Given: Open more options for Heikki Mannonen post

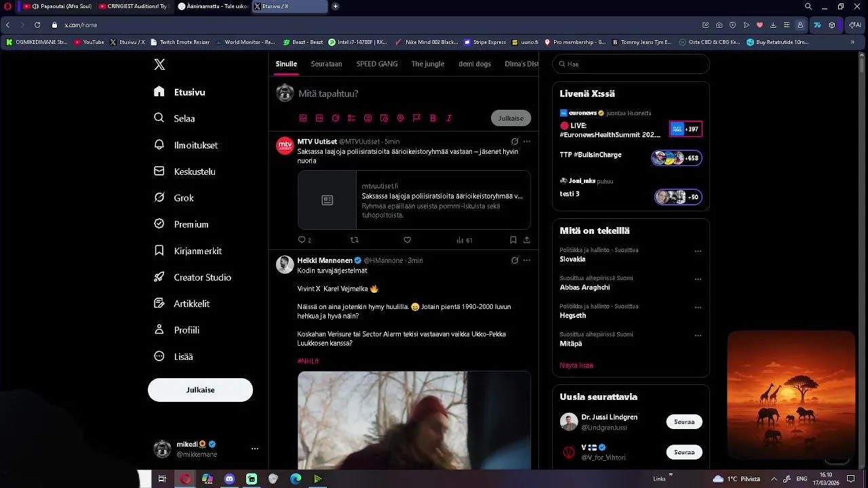Looking at the screenshot, I should coord(527,260).
